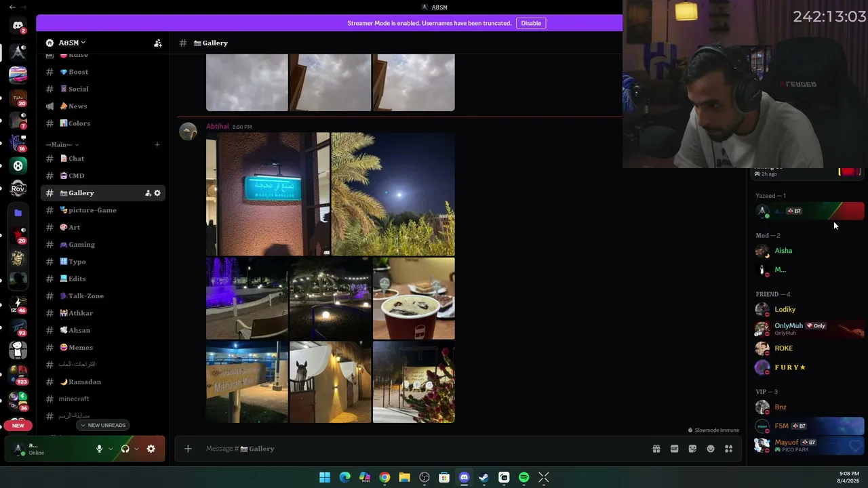Screen dimensions: 868x488
Task: Open headphone output options arrow
Action: point(136,449)
